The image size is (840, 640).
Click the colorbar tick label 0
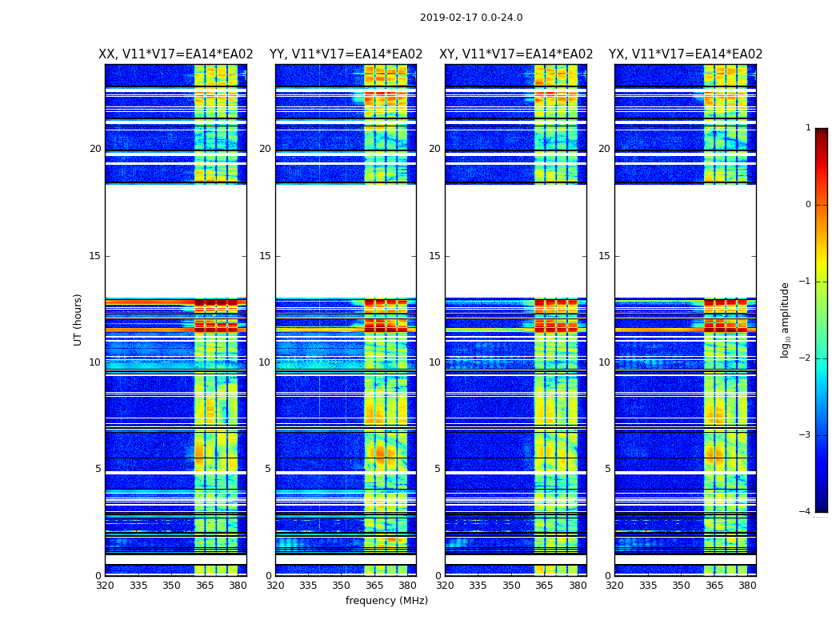coord(808,205)
